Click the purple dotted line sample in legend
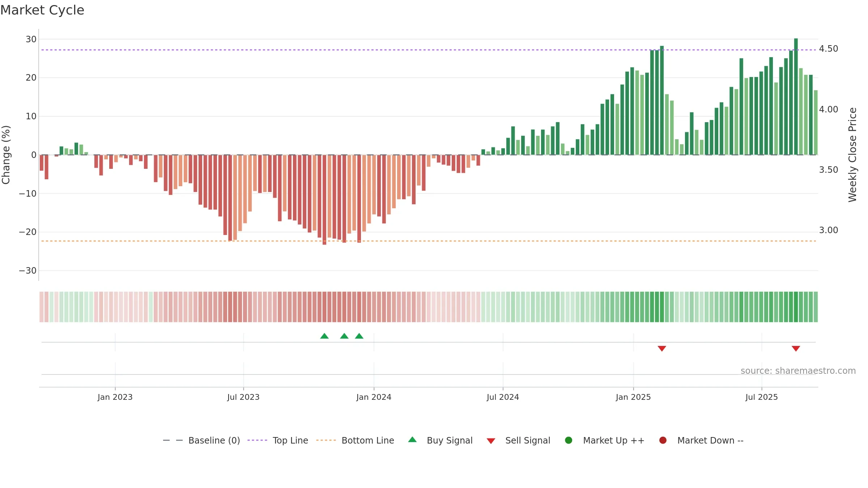Image resolution: width=868 pixels, height=488 pixels. (257, 440)
